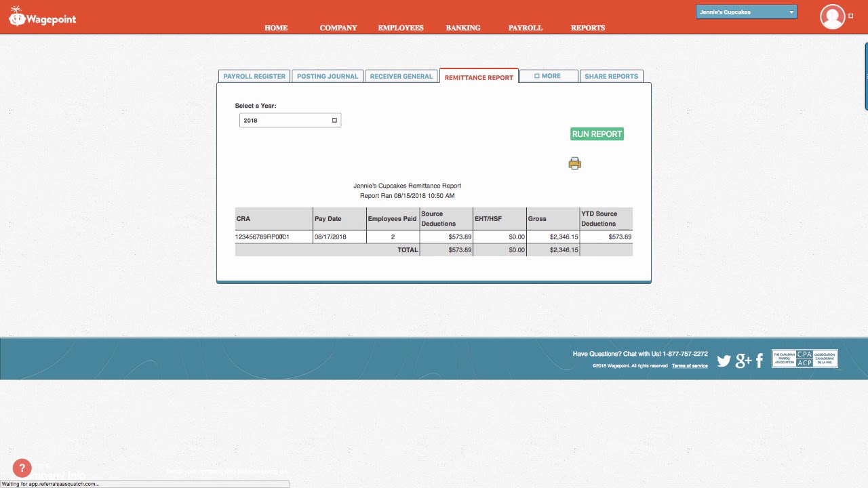Click the YTD $573.89 value
This screenshot has width=868, height=488.
620,237
